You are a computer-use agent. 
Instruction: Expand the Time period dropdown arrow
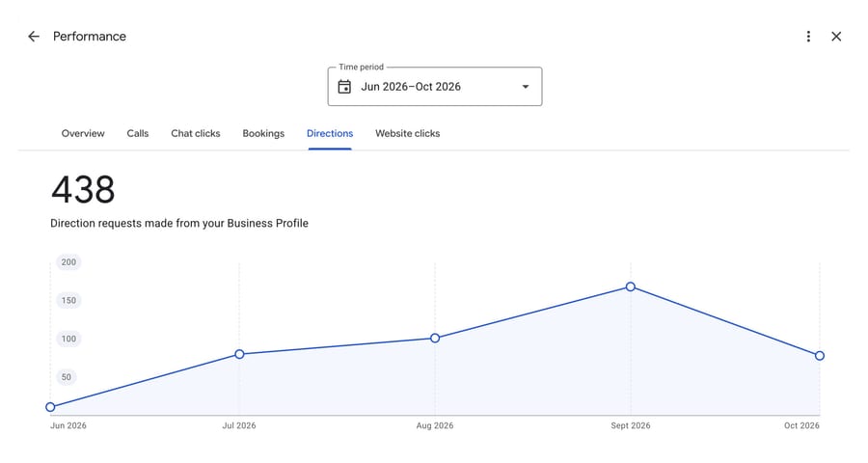(x=526, y=87)
